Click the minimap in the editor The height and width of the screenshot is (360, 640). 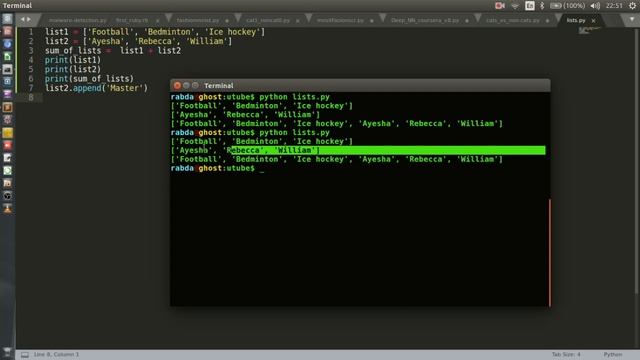pos(590,31)
